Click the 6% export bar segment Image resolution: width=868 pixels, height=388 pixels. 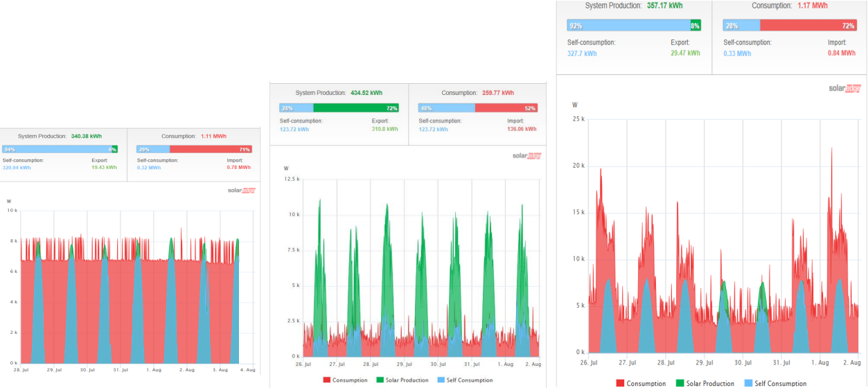[114, 149]
